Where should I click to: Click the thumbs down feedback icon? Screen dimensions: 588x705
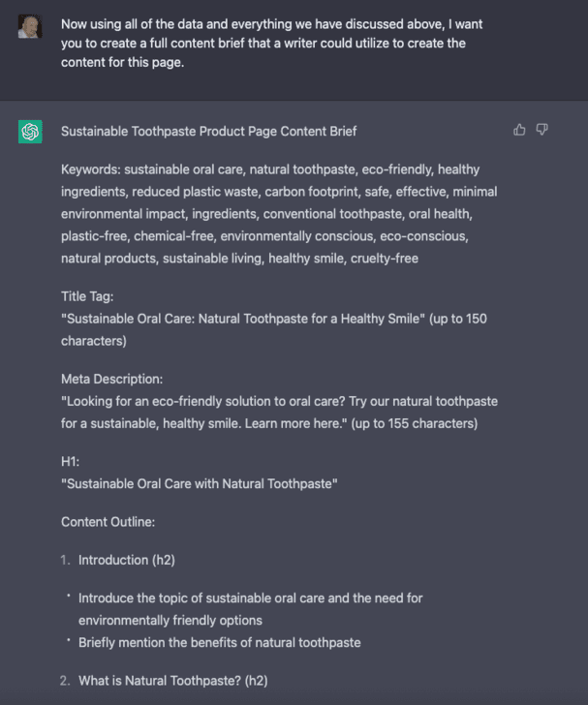[542, 130]
